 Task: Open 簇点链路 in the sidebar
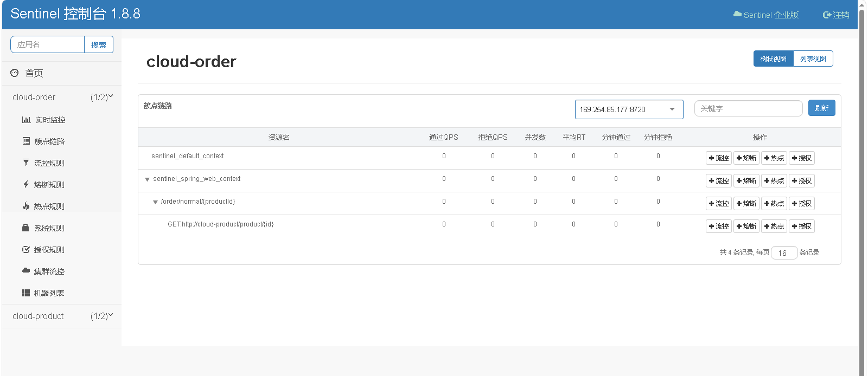click(x=49, y=141)
